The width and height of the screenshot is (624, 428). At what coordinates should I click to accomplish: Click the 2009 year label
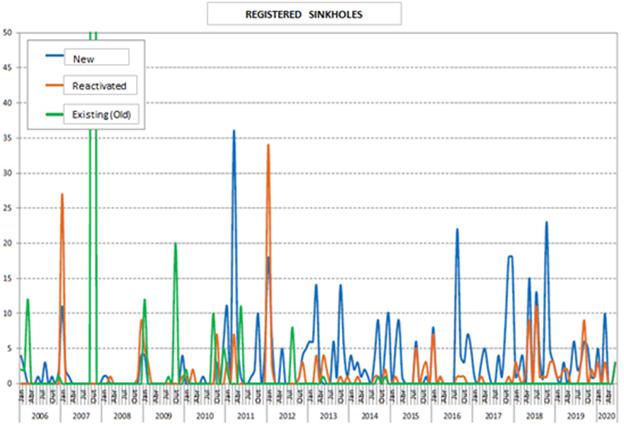[x=164, y=416]
